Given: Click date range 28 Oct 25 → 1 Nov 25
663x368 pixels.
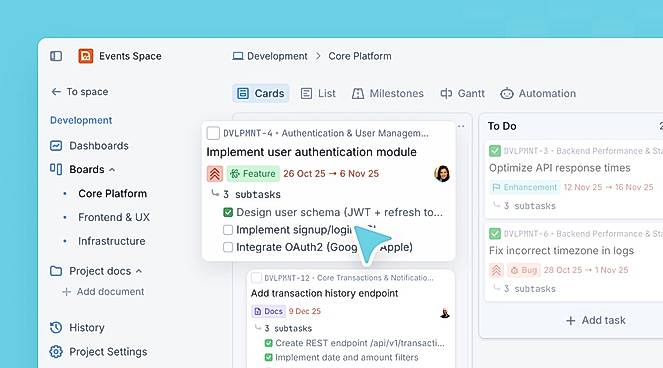Looking at the screenshot, I should (x=586, y=270).
